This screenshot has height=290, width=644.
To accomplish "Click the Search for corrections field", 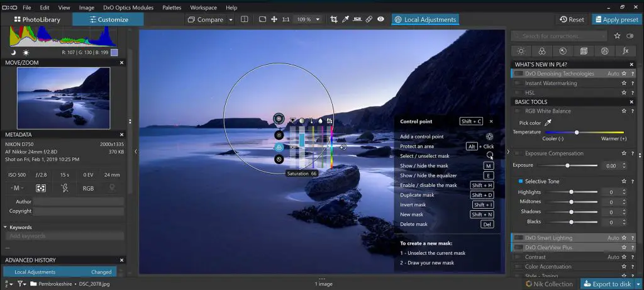I will (559, 36).
